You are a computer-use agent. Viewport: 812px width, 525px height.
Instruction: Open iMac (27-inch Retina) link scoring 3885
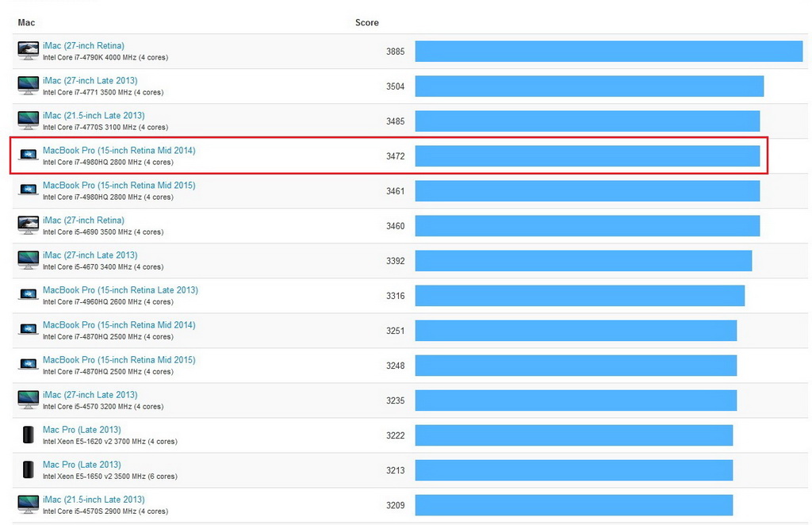point(83,45)
